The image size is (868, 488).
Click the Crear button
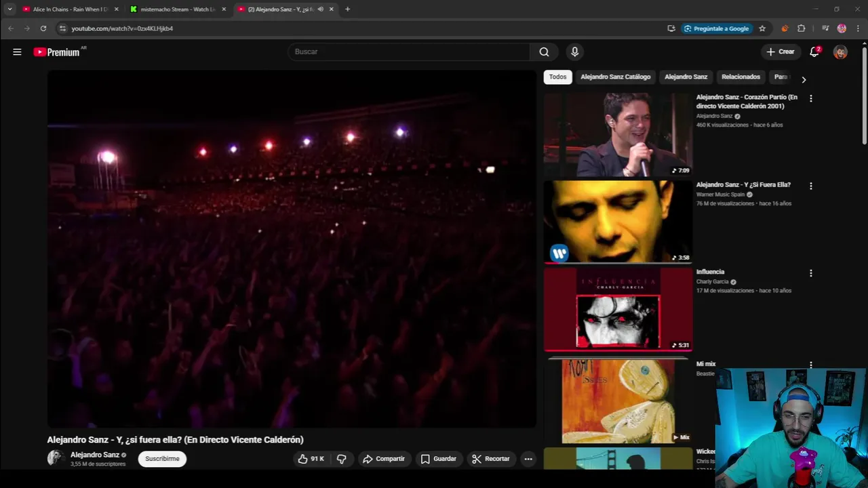pos(780,52)
